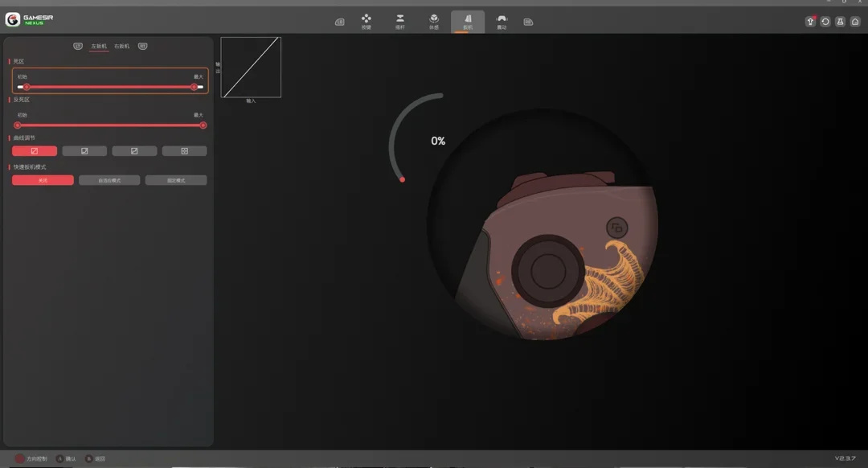Click the 方向控制 hint in status bar
This screenshot has height=468, width=868.
click(31, 458)
